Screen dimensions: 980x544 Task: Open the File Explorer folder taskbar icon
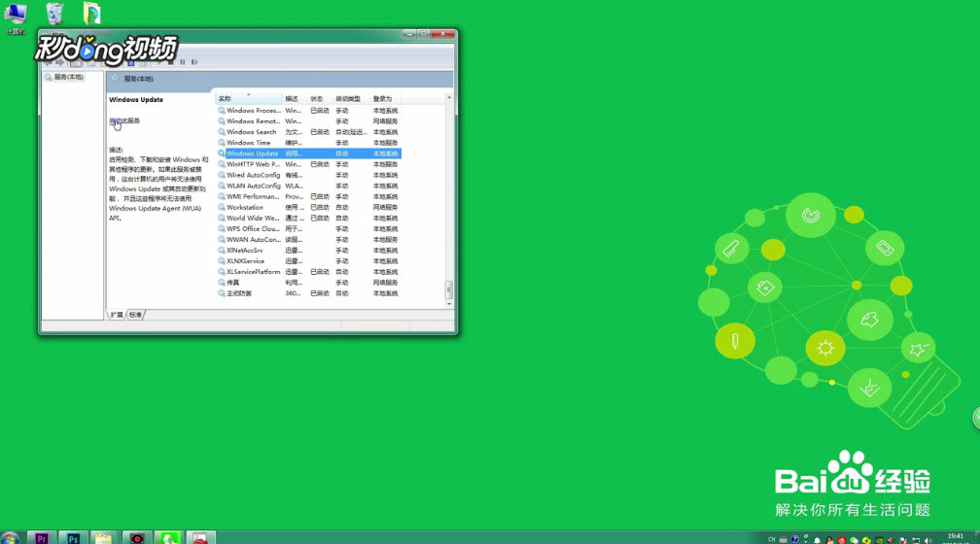(104, 538)
